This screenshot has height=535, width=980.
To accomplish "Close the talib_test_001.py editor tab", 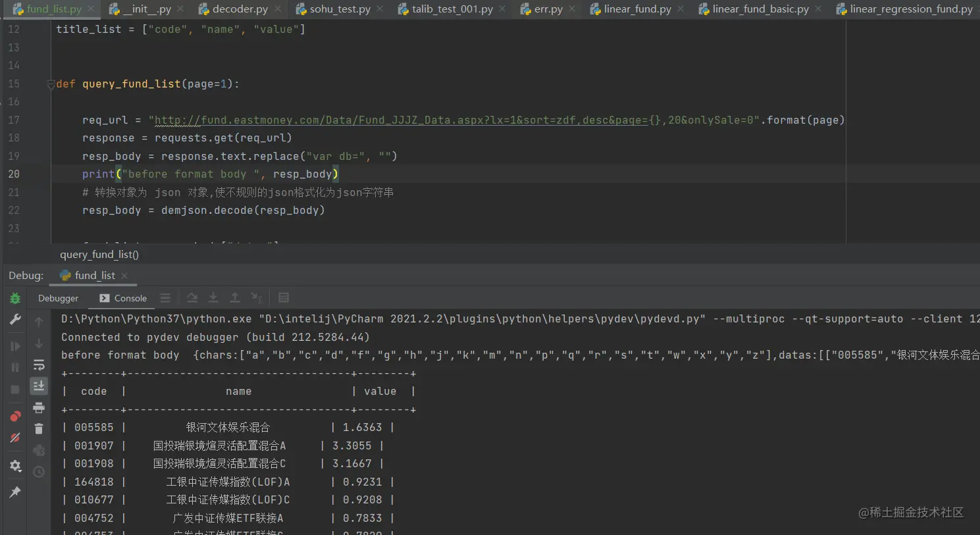I will (x=502, y=9).
